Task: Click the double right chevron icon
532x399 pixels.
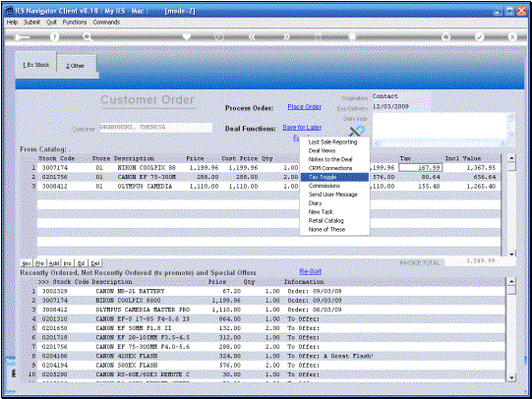Action: coord(287,36)
